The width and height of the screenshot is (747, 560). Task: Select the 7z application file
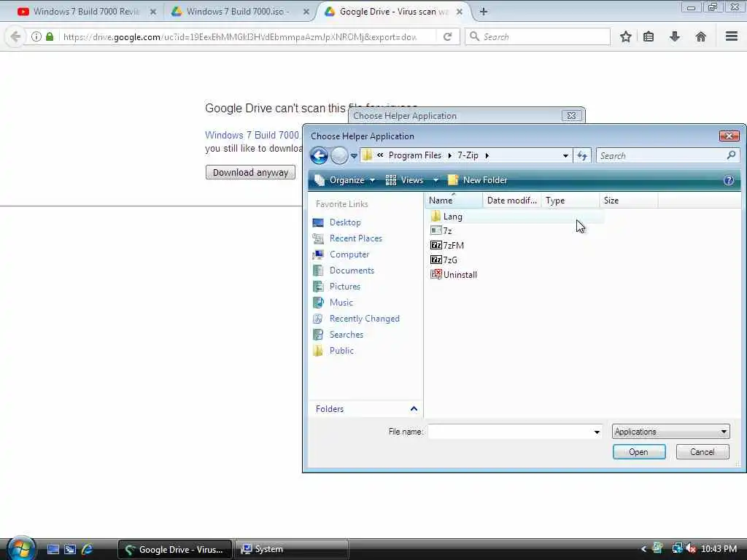441,230
